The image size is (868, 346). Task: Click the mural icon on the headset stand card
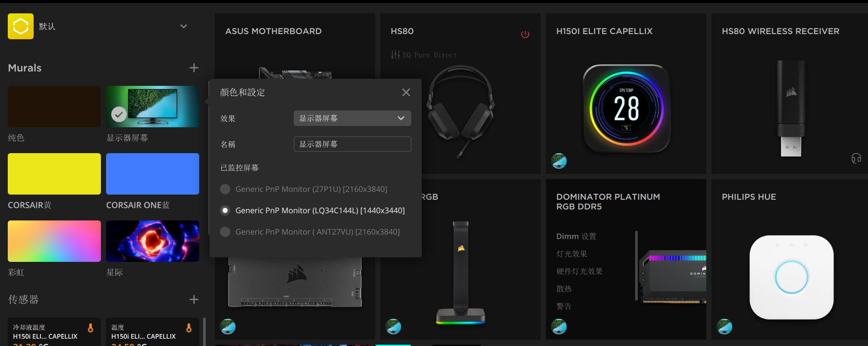(394, 327)
